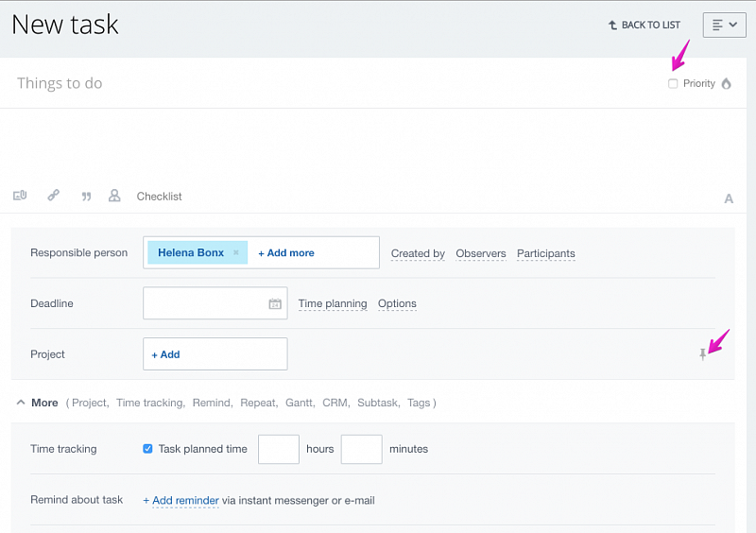
Task: Uncheck Task planned time checkbox
Action: [x=147, y=449]
